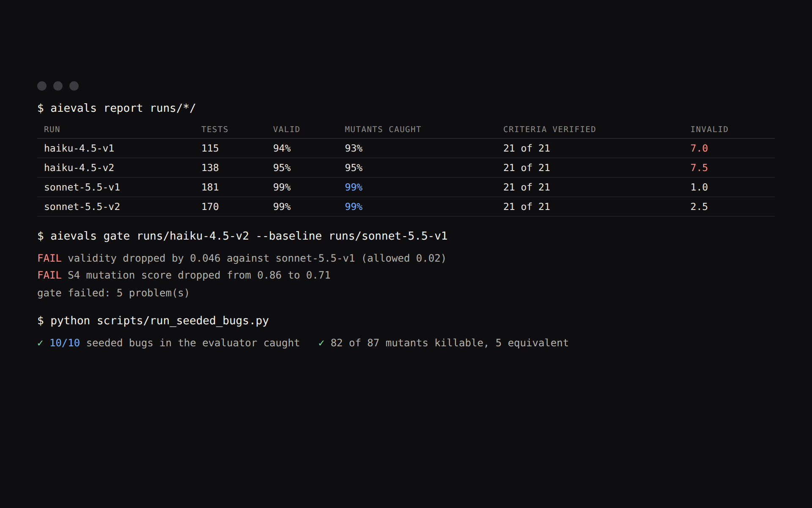Screen dimensions: 812x508
Task: Click the blue 10/10 seeded bugs count
Action: pyautogui.click(x=65, y=343)
